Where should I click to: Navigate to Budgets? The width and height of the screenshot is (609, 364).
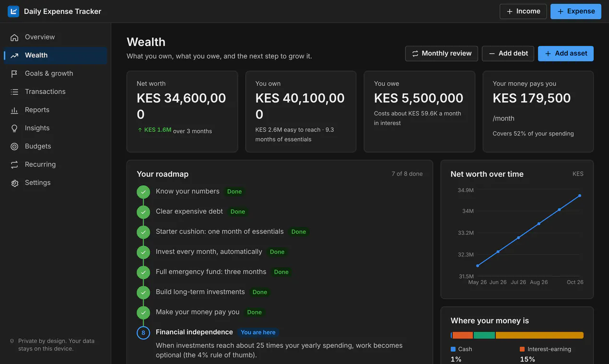point(56,146)
